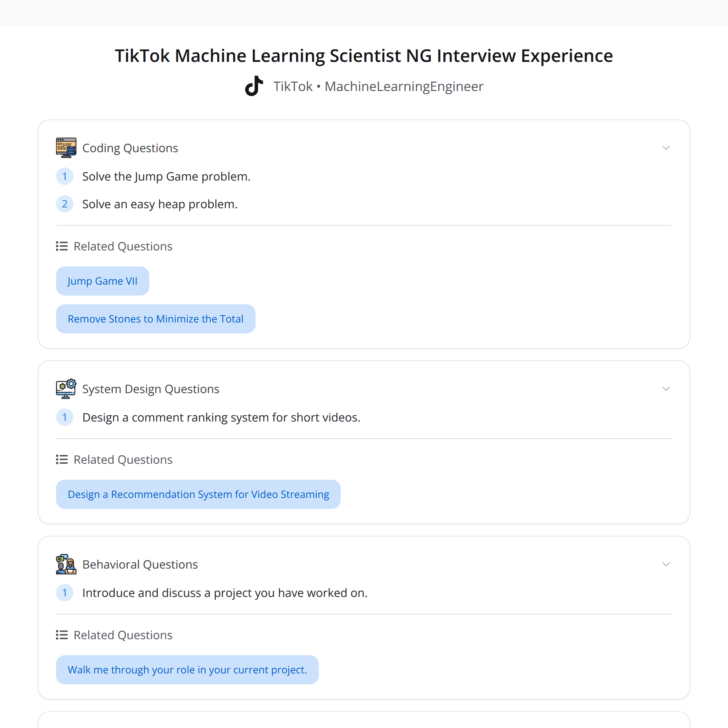The image size is (728, 728).
Task: Click the Behavioral Questions people icon
Action: 66,564
